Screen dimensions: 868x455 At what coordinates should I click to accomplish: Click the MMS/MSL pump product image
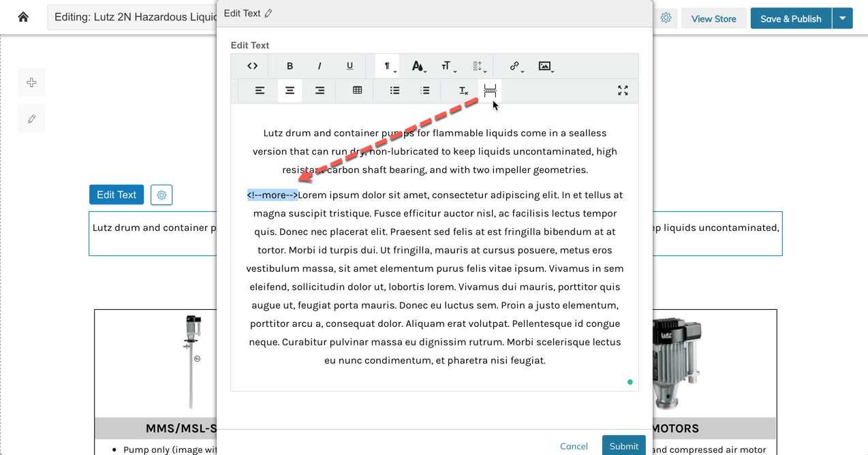tap(193, 361)
